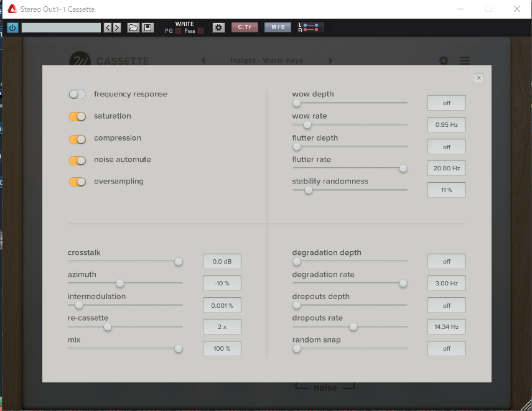532x411 pixels.
Task: Click the flutter rate slider handle
Action: tap(403, 169)
